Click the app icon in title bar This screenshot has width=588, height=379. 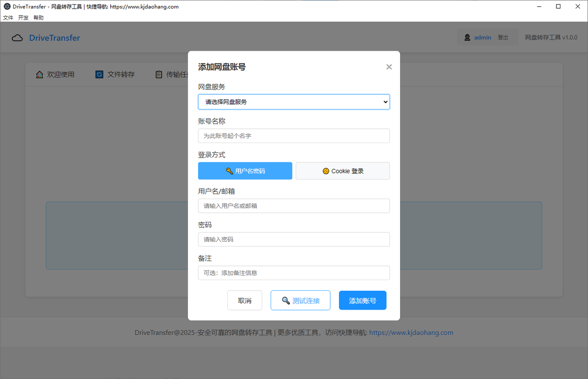click(x=7, y=7)
